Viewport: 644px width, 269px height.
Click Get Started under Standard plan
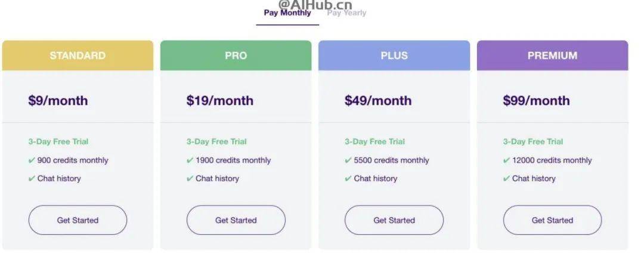tap(78, 220)
